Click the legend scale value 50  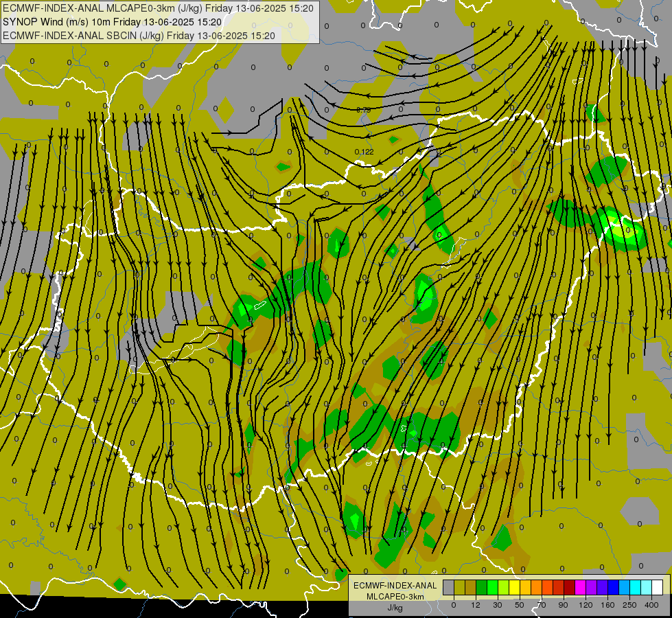pos(520,605)
